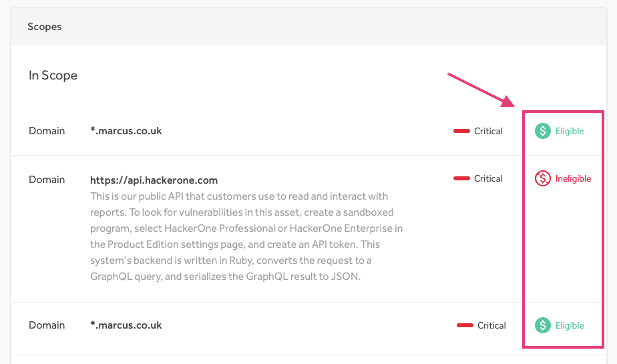The image size is (617, 364).
Task: Click the red Ineligible bounty icon for api.hackerone.com
Action: pyautogui.click(x=543, y=178)
